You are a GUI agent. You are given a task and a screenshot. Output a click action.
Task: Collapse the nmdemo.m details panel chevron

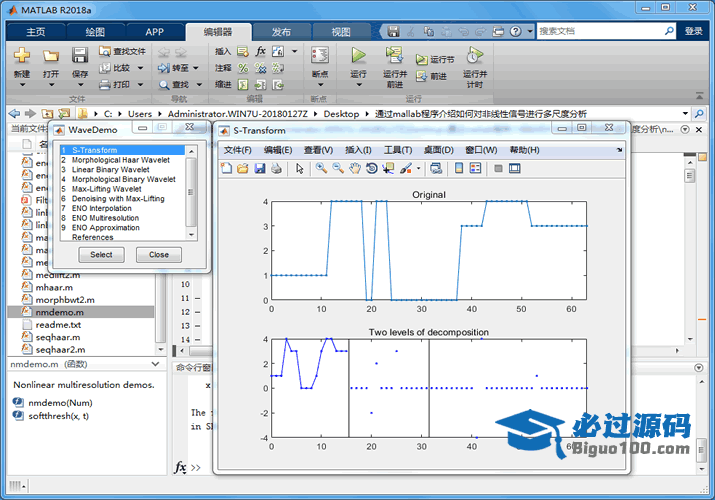[x=155, y=364]
